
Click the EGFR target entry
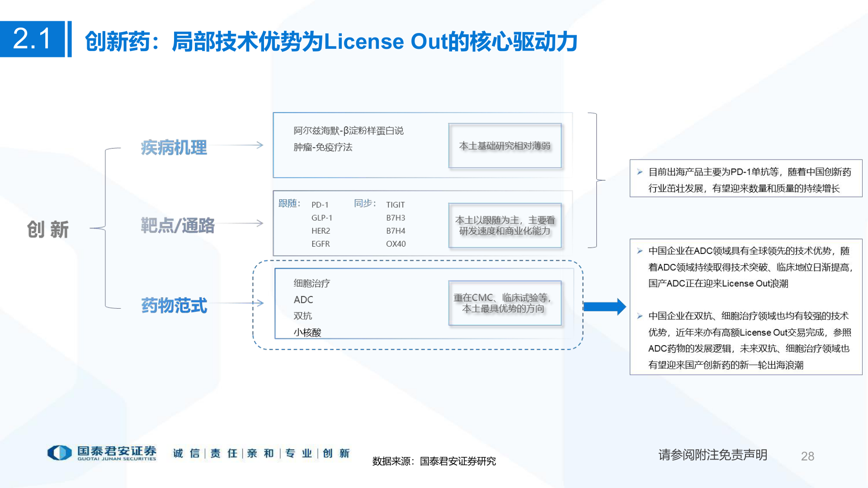(x=321, y=244)
